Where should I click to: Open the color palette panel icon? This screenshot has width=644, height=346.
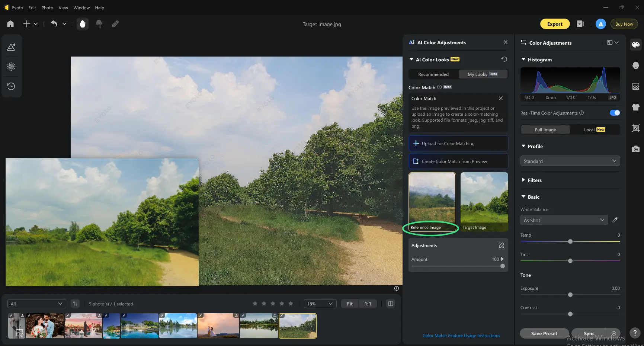[635, 45]
